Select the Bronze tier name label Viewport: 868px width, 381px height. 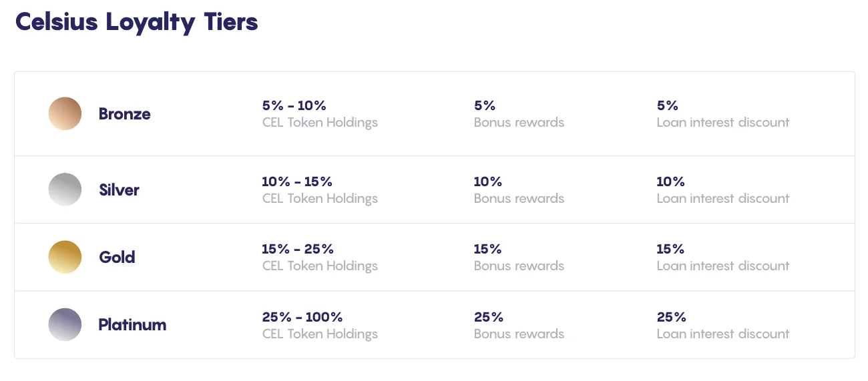coord(124,114)
